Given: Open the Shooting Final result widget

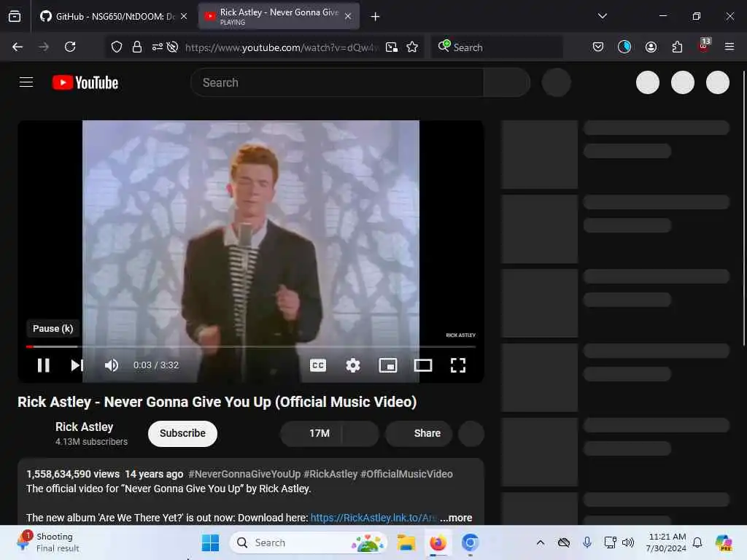Looking at the screenshot, I should coord(49,542).
